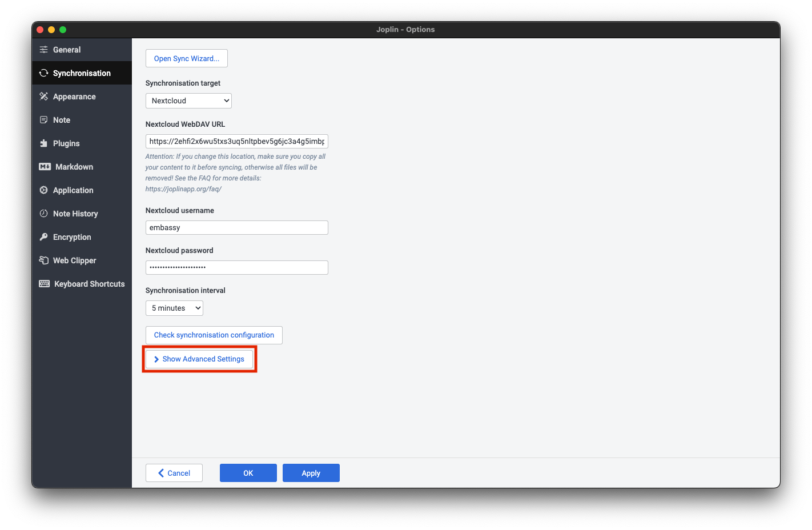812x530 pixels.
Task: Click the Plugins puzzle icon
Action: (x=44, y=143)
